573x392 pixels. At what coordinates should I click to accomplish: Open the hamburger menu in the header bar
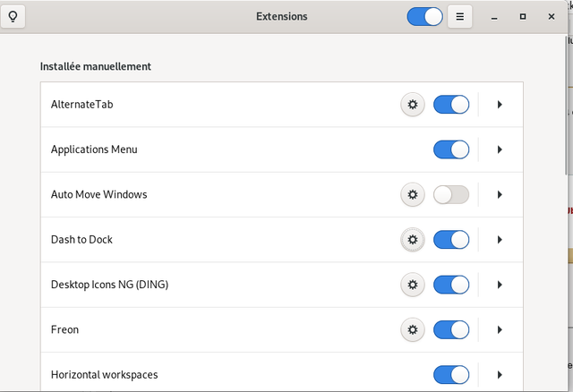(459, 16)
